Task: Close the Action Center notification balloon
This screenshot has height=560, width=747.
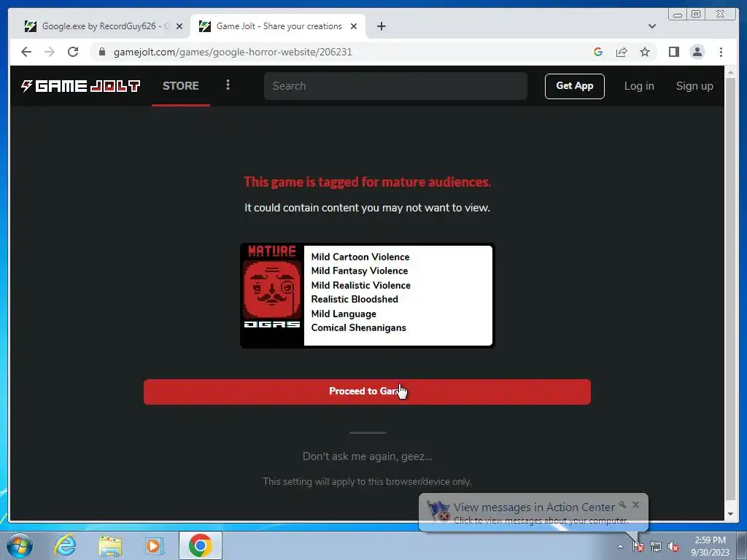Action: click(x=636, y=505)
